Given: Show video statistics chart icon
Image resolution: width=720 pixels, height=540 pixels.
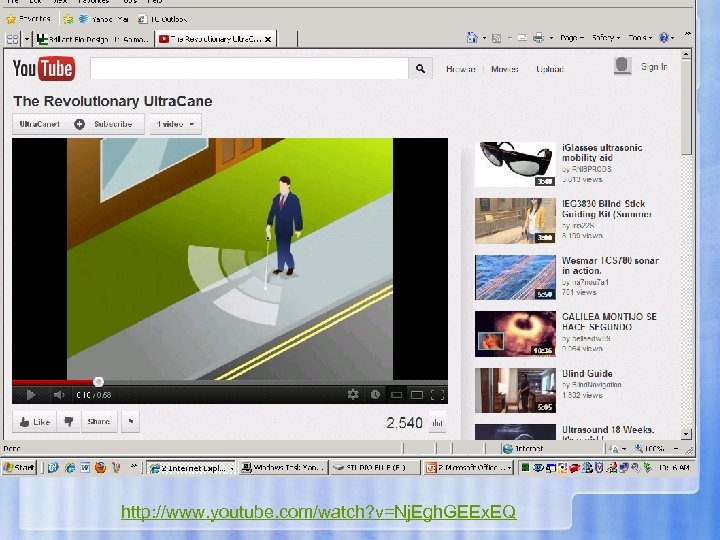Looking at the screenshot, I should [437, 423].
